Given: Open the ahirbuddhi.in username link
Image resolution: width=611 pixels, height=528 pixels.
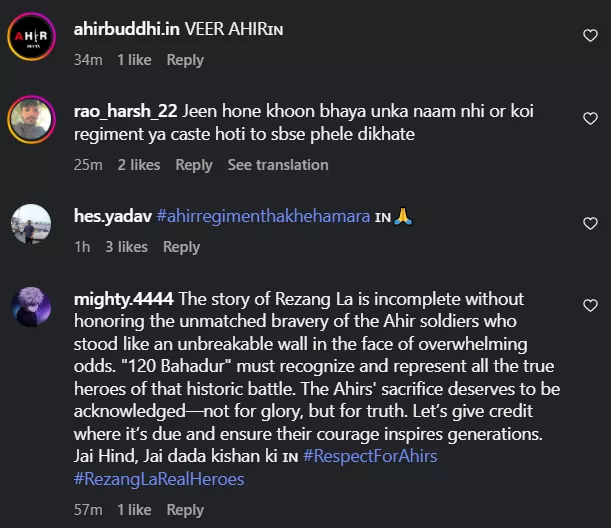Looking at the screenshot, I should tap(124, 29).
